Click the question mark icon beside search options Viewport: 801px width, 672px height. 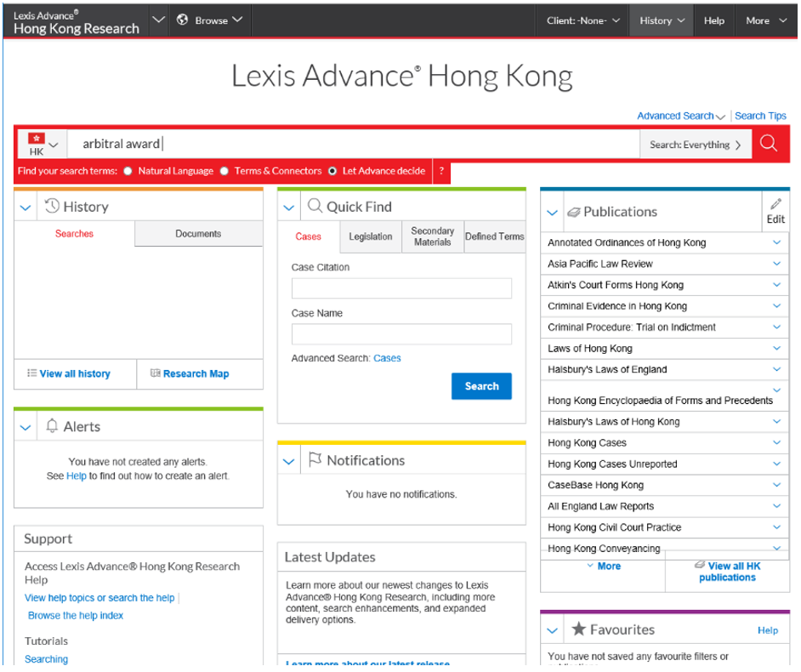(x=441, y=171)
